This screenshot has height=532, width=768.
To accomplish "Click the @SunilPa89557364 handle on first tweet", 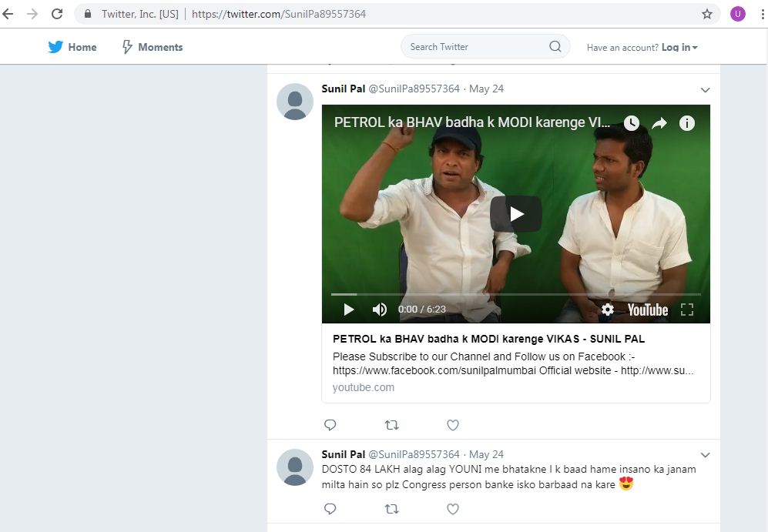I will click(414, 89).
